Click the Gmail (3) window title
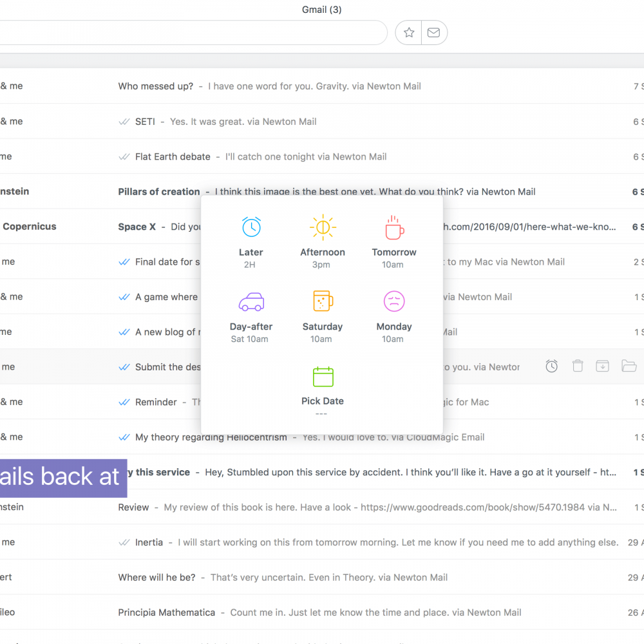The width and height of the screenshot is (644, 644). pyautogui.click(x=321, y=10)
